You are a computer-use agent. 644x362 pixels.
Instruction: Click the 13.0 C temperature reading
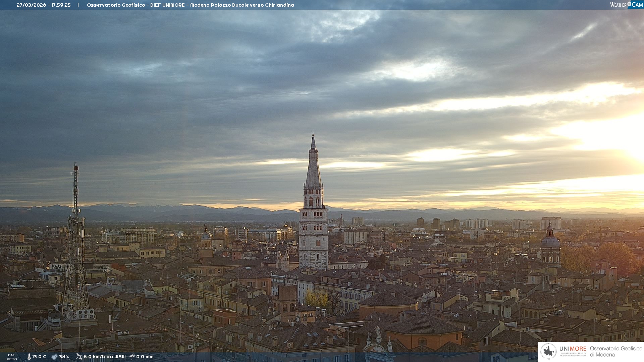pyautogui.click(x=39, y=357)
